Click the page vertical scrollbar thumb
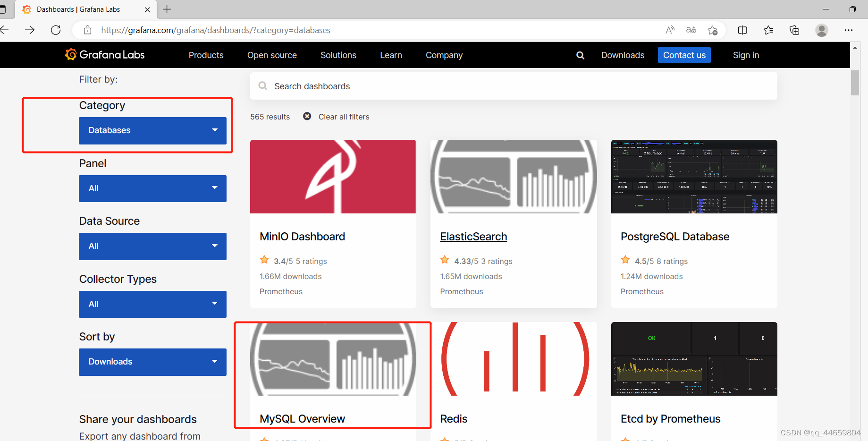The height and width of the screenshot is (441, 868). pyautogui.click(x=855, y=83)
